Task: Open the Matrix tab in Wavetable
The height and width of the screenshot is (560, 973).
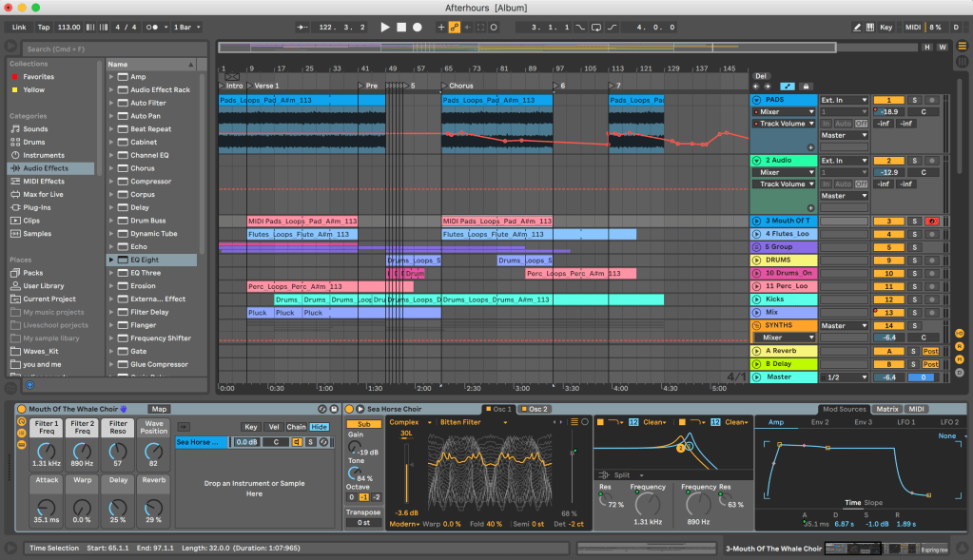Action: click(x=887, y=409)
